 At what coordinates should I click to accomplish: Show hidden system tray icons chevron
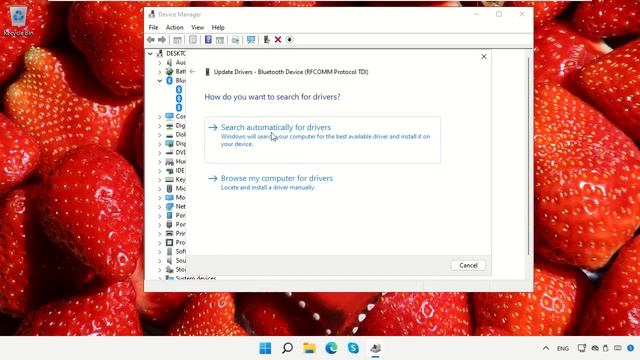546,348
